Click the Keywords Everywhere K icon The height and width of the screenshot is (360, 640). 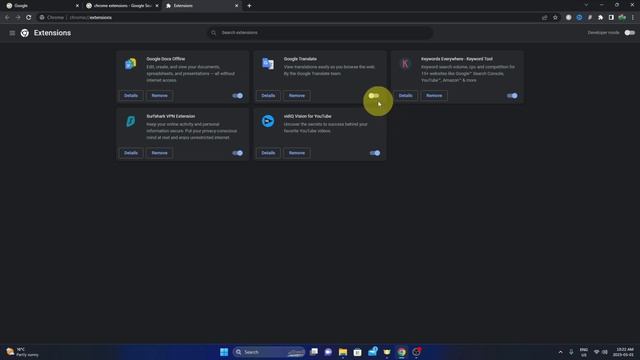pyautogui.click(x=405, y=64)
